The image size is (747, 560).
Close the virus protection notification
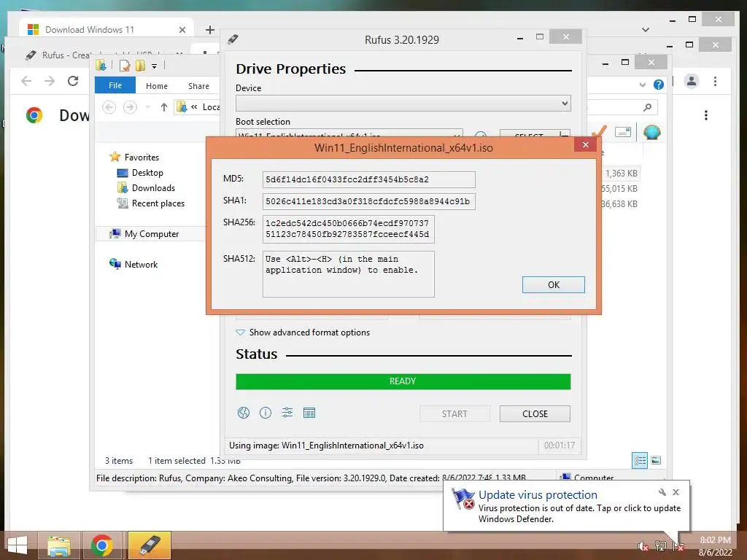point(676,492)
